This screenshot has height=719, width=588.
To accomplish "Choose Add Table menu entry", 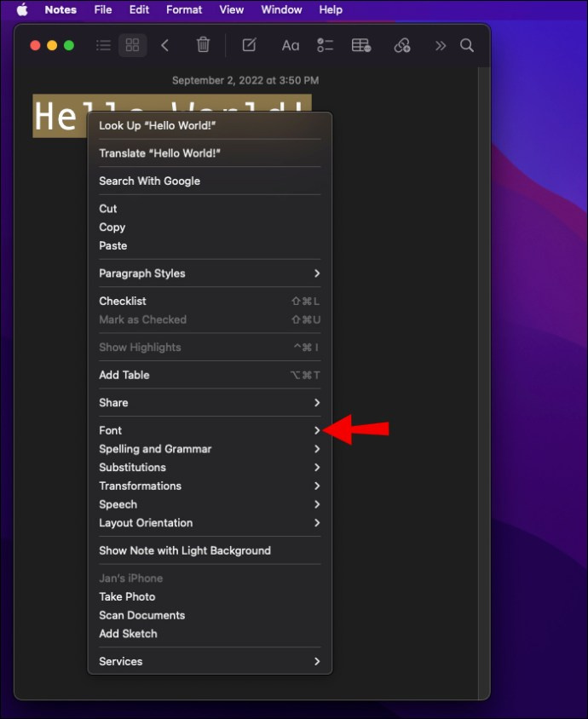I will [210, 375].
